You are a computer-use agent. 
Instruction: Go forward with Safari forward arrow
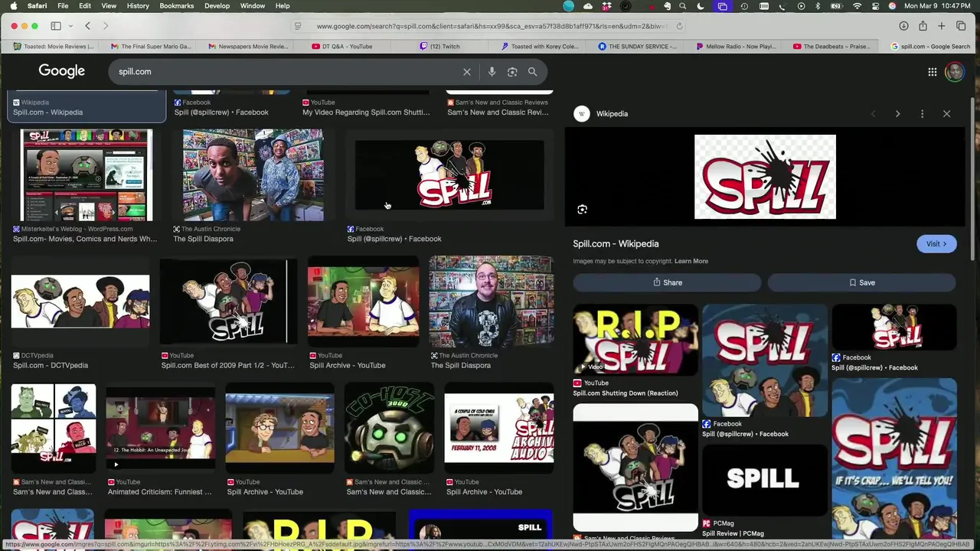coord(106,26)
